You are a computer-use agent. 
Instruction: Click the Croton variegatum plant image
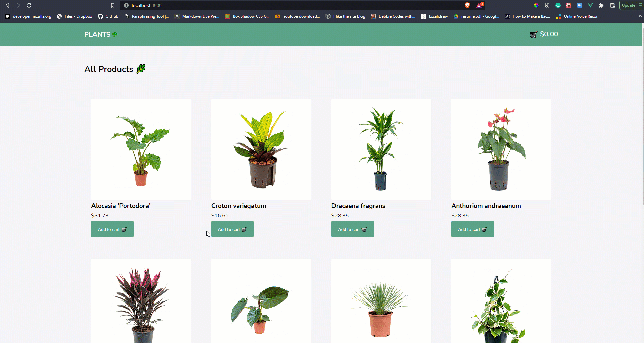261,149
